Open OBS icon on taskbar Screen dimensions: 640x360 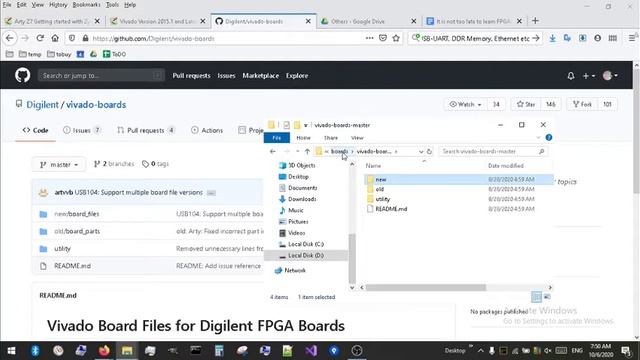357,351
